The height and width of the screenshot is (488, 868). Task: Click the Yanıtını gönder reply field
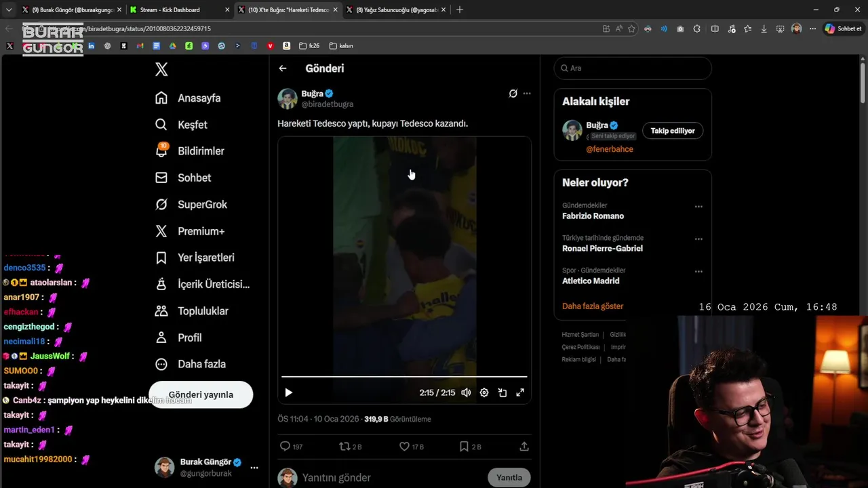[391, 478]
